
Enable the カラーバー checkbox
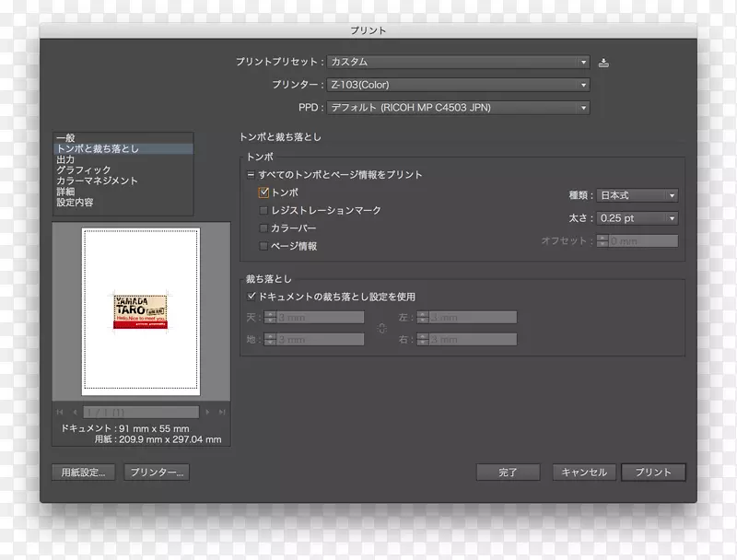[263, 228]
